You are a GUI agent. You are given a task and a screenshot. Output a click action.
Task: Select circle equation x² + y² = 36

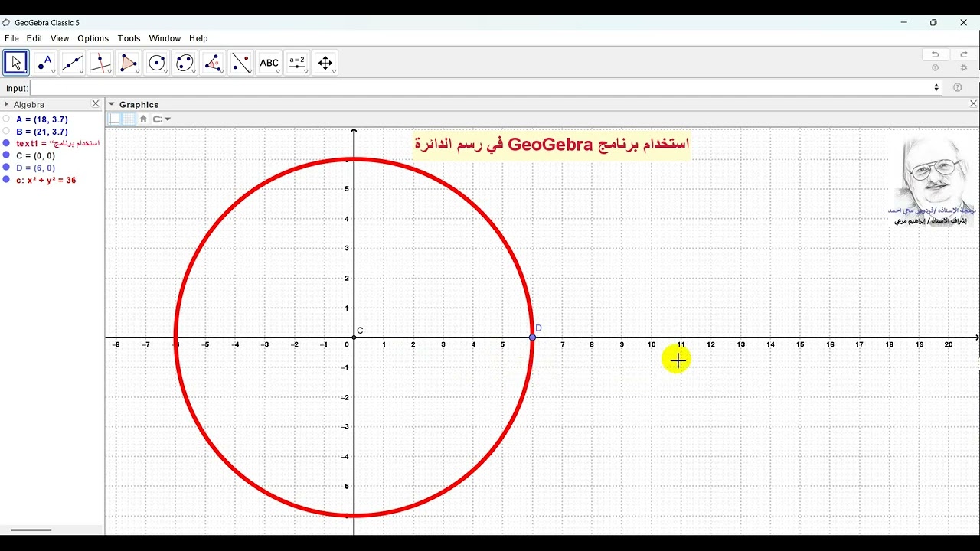(46, 180)
